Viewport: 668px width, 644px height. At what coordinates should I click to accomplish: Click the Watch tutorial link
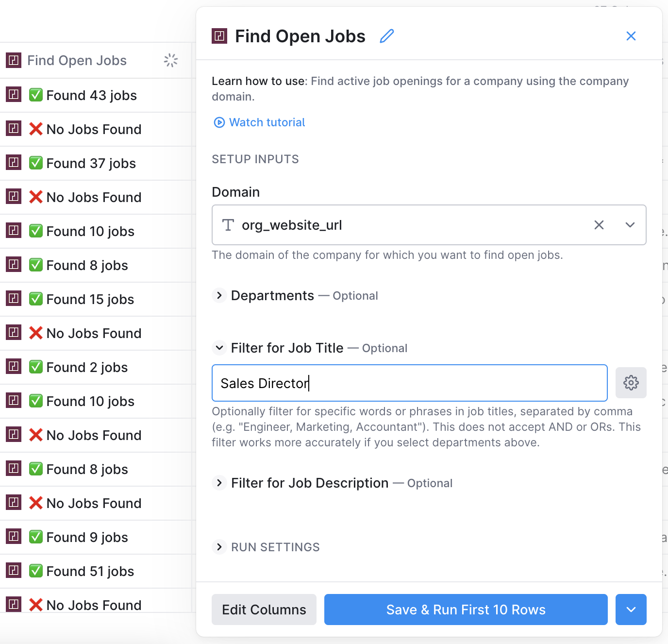click(267, 122)
